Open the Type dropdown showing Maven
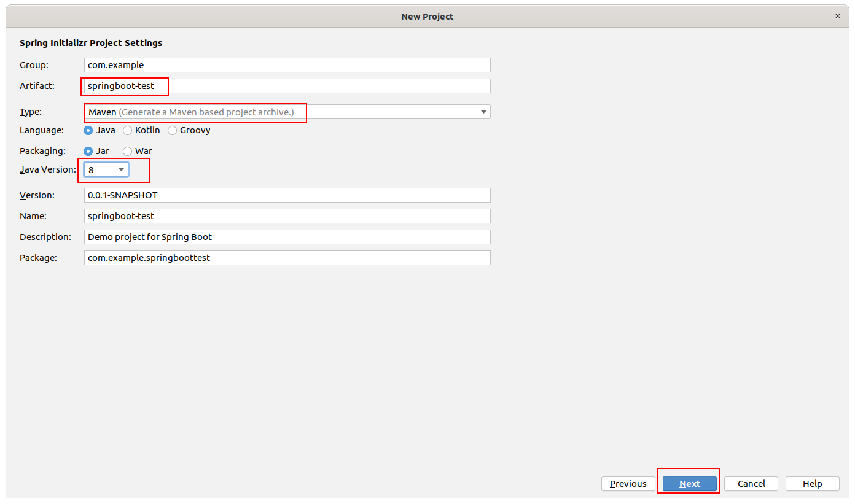Screen dimensions: 855x504 (x=287, y=112)
